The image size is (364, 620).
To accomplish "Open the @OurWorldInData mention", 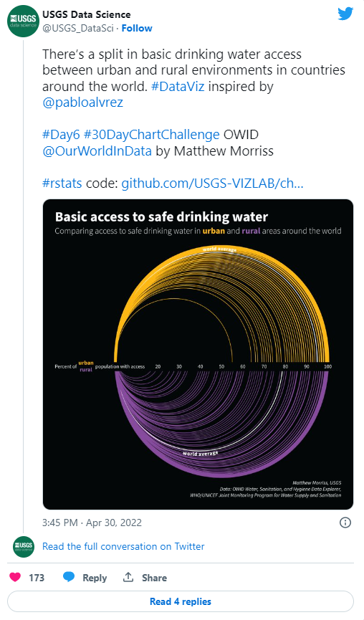I will click(x=97, y=151).
